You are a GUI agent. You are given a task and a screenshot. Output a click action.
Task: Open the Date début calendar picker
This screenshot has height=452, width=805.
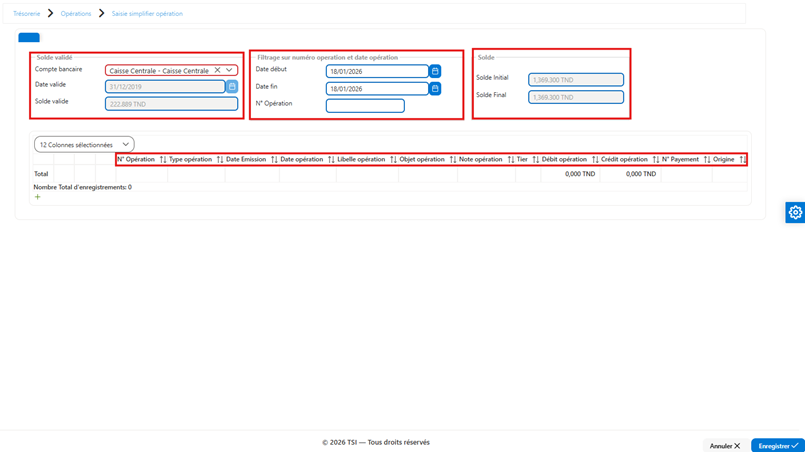point(435,71)
